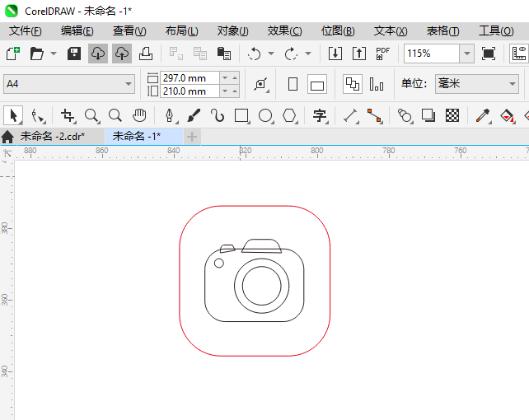This screenshot has width=529, height=420.
Task: Click the Paste clipboard icon
Action: [224, 54]
